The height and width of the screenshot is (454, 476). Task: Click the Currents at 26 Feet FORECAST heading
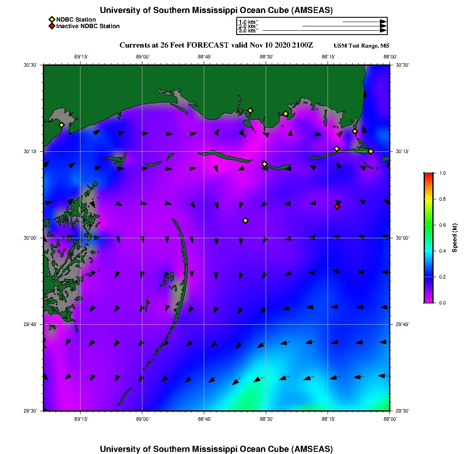[216, 45]
